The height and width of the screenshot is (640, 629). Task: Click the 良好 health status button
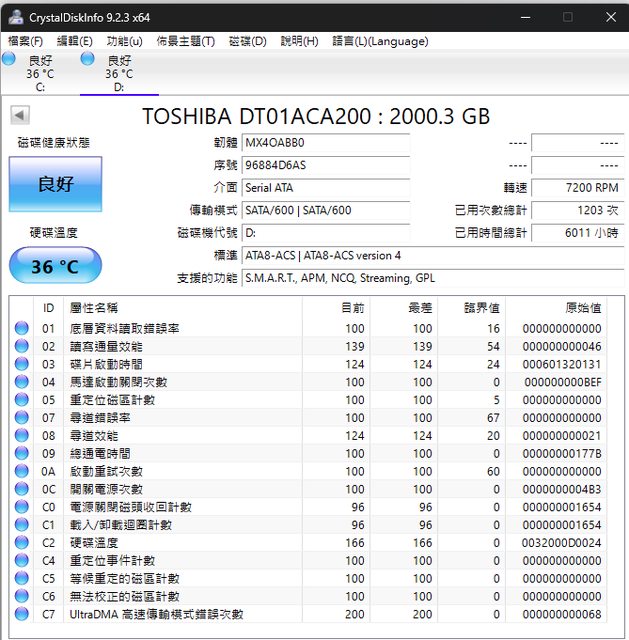pyautogui.click(x=56, y=184)
